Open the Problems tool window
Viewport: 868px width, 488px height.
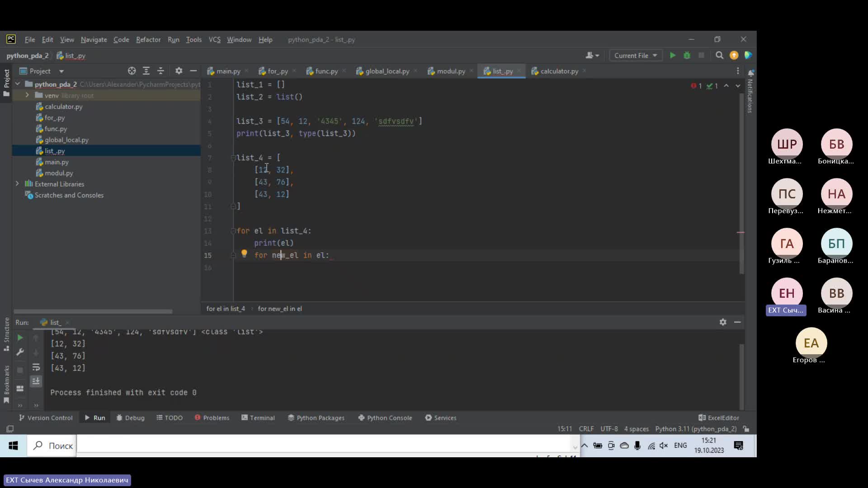[x=212, y=418]
